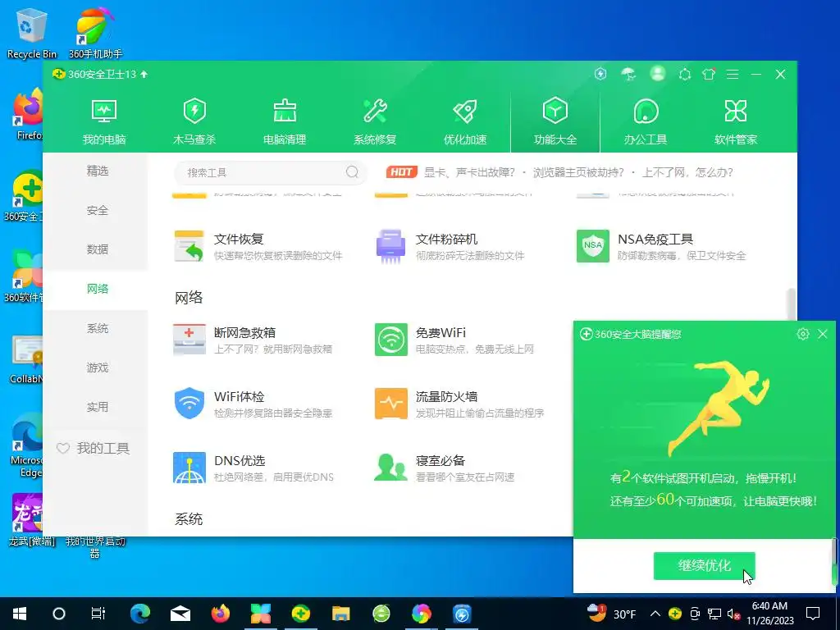Select 实用 category in sidebar
The width and height of the screenshot is (840, 630).
coord(98,407)
